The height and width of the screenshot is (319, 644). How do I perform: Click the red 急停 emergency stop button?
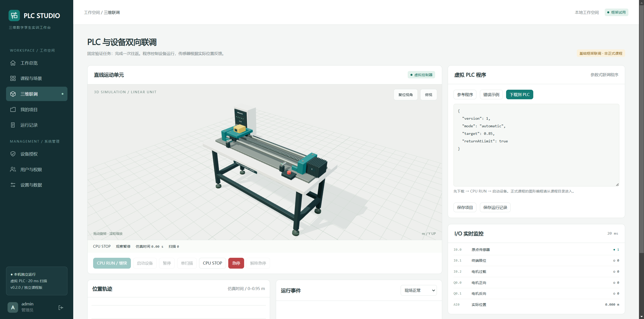point(236,263)
